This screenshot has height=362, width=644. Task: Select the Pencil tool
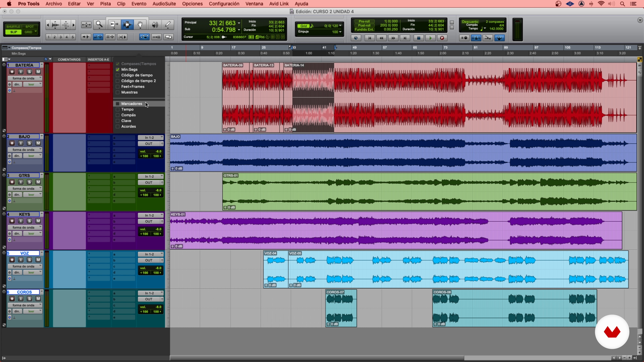tap(168, 24)
